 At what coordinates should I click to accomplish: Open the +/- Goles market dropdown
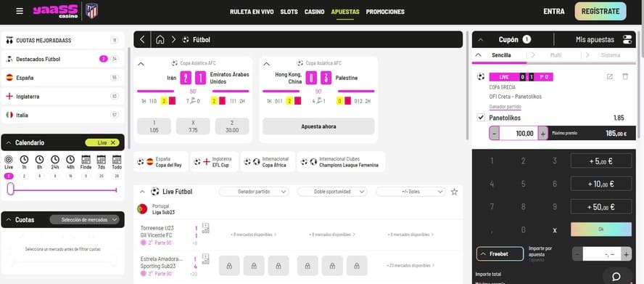(x=410, y=192)
